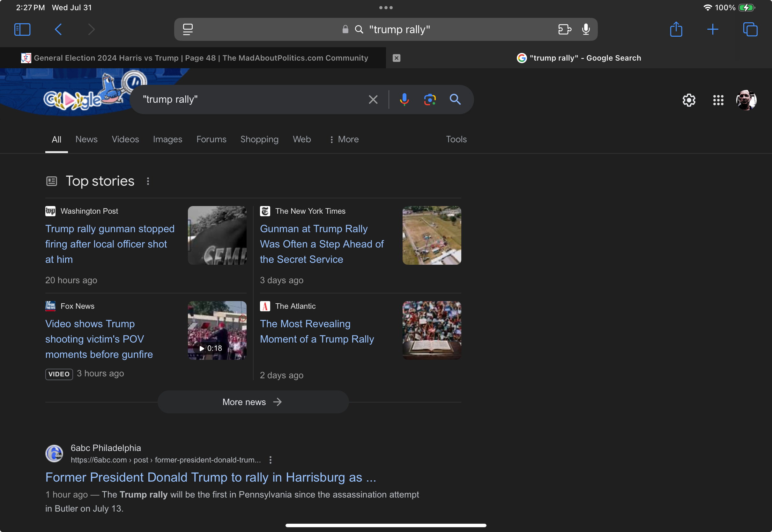Switch to the Web tab
Image resolution: width=772 pixels, height=532 pixels.
(x=302, y=139)
